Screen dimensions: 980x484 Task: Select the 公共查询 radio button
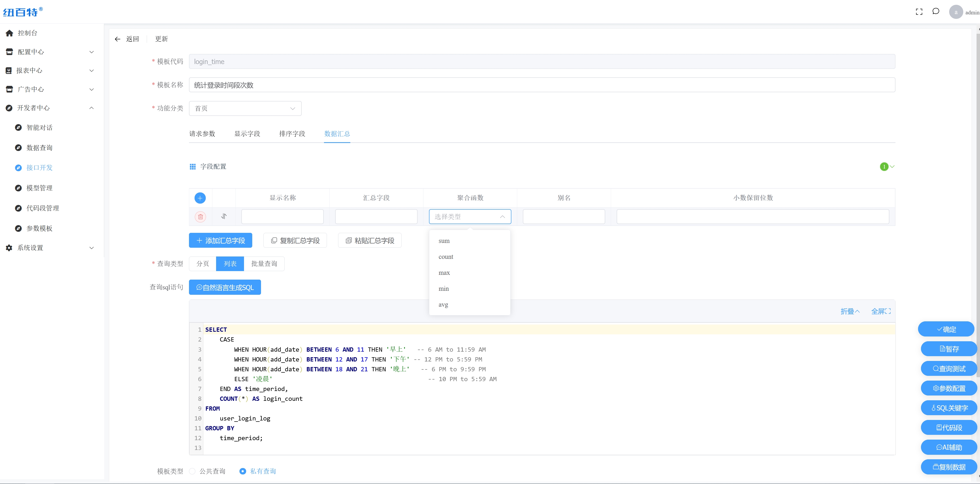pos(192,471)
